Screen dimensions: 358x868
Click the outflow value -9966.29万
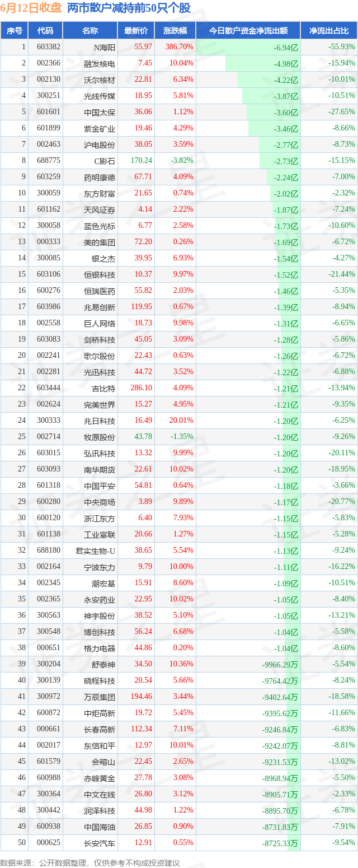[280, 664]
